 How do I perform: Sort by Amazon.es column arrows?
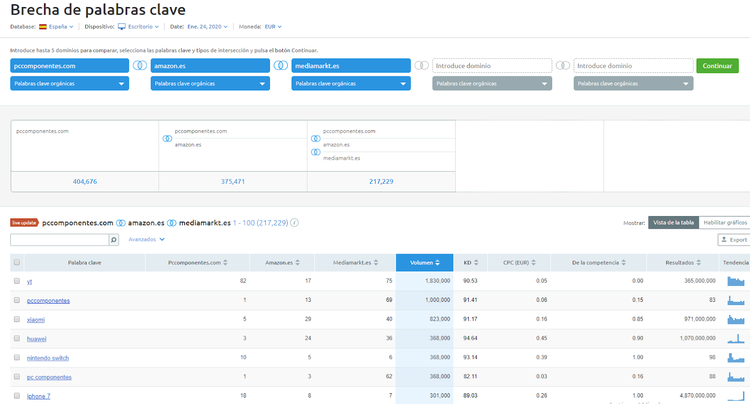(298, 262)
